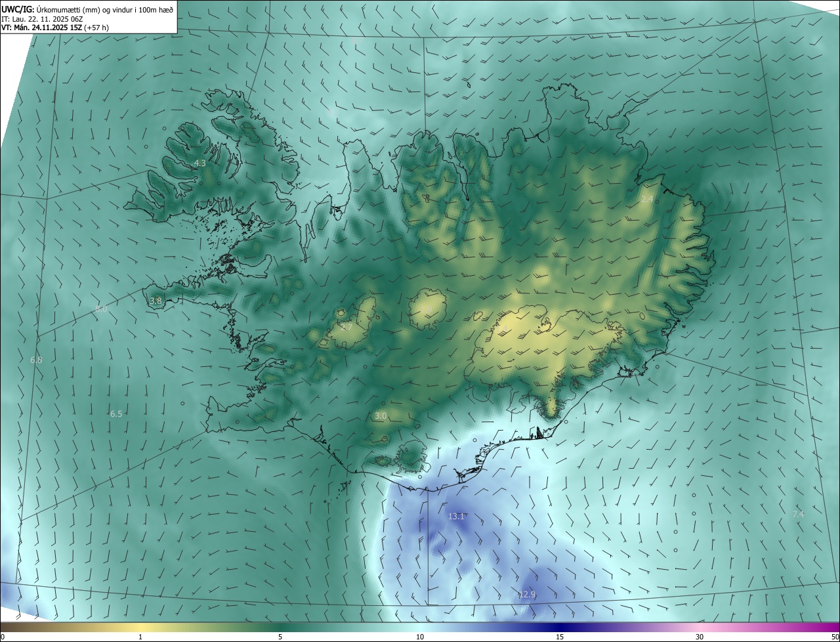
Task: Click the '7.4' value label in the southeast
Action: click(798, 514)
